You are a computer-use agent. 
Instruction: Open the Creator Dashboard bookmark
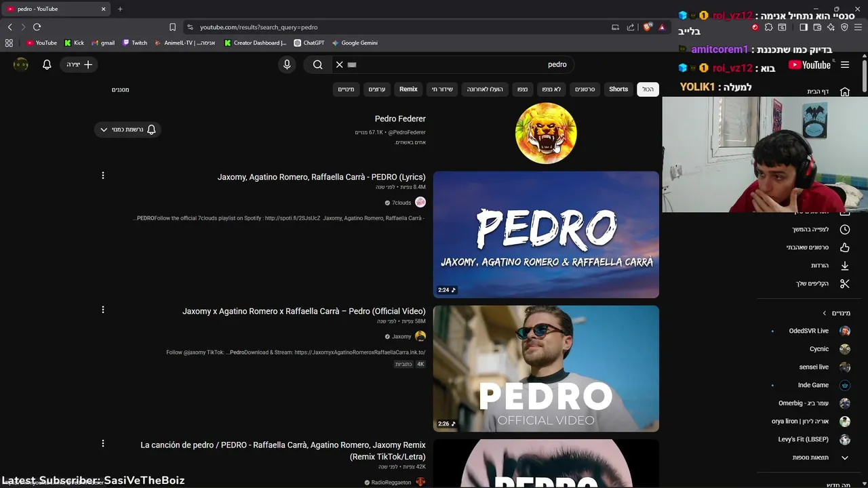click(x=256, y=43)
